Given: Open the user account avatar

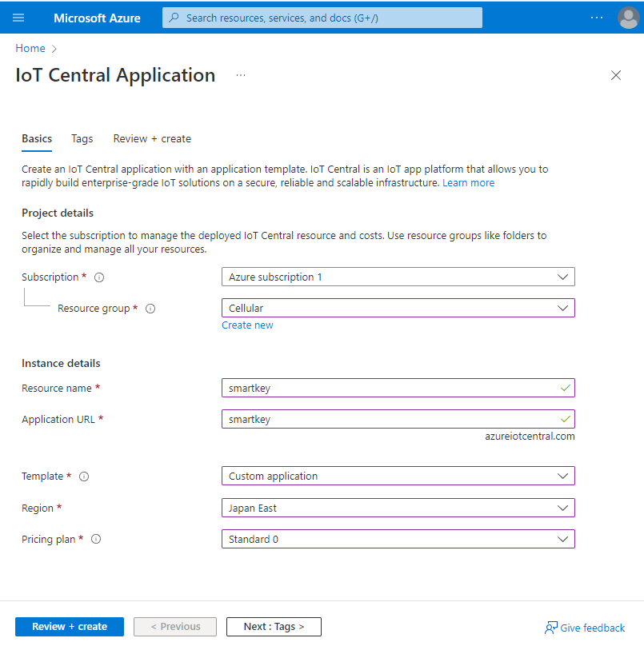Looking at the screenshot, I should coord(628,18).
